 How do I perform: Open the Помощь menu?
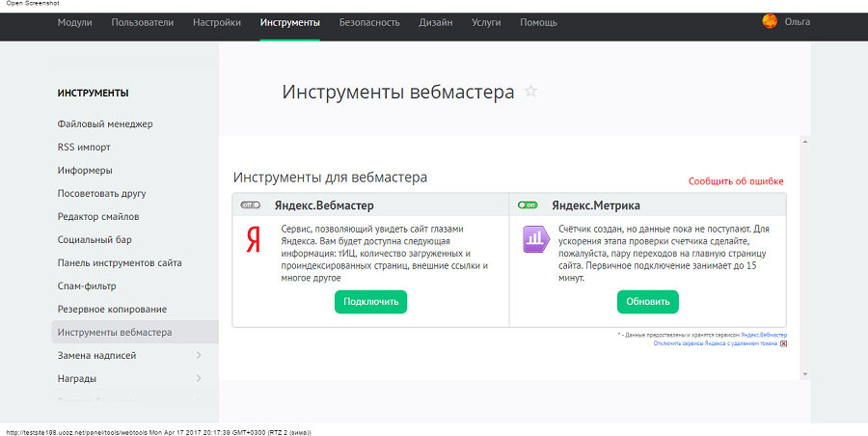coord(538,23)
